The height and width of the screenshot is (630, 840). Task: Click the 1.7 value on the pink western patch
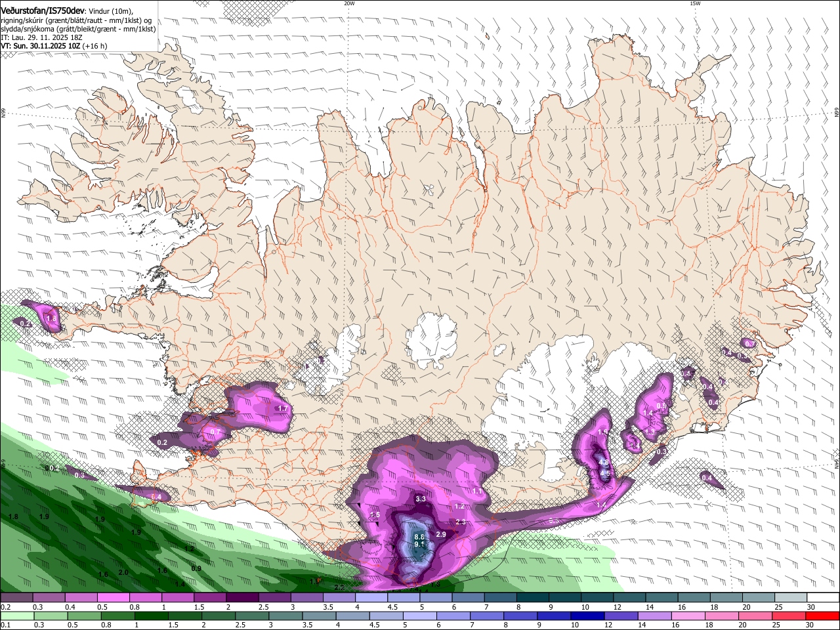[283, 409]
